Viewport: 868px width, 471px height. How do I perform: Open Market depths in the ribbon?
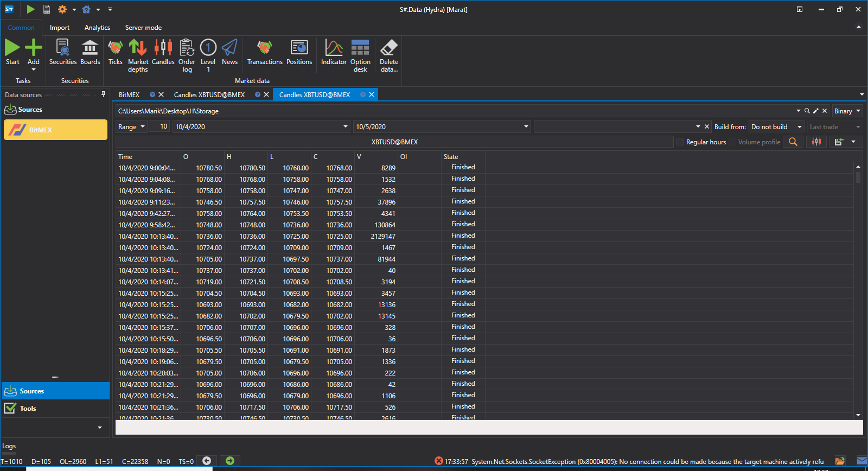138,55
